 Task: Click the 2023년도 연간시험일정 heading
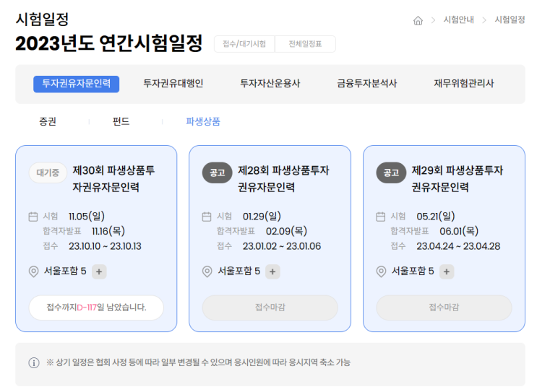point(109,43)
